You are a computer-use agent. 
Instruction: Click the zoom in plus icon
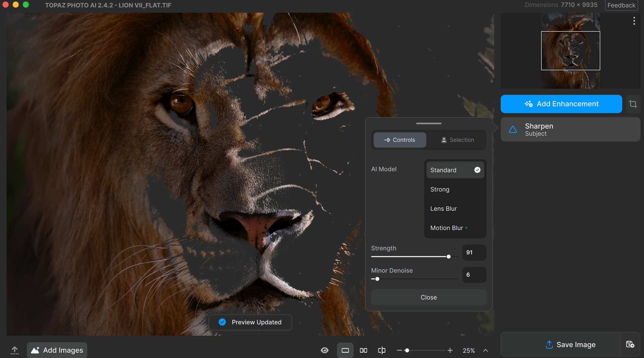coord(450,350)
